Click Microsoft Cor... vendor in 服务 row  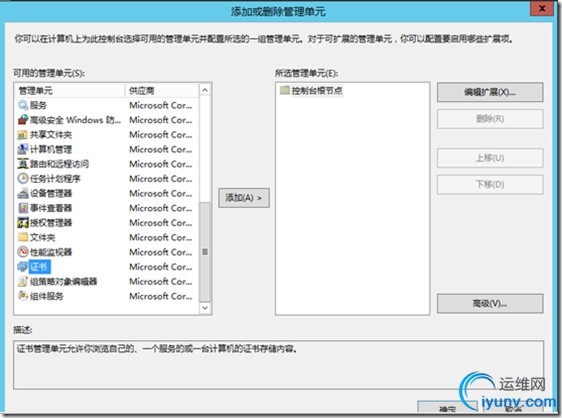[161, 105]
